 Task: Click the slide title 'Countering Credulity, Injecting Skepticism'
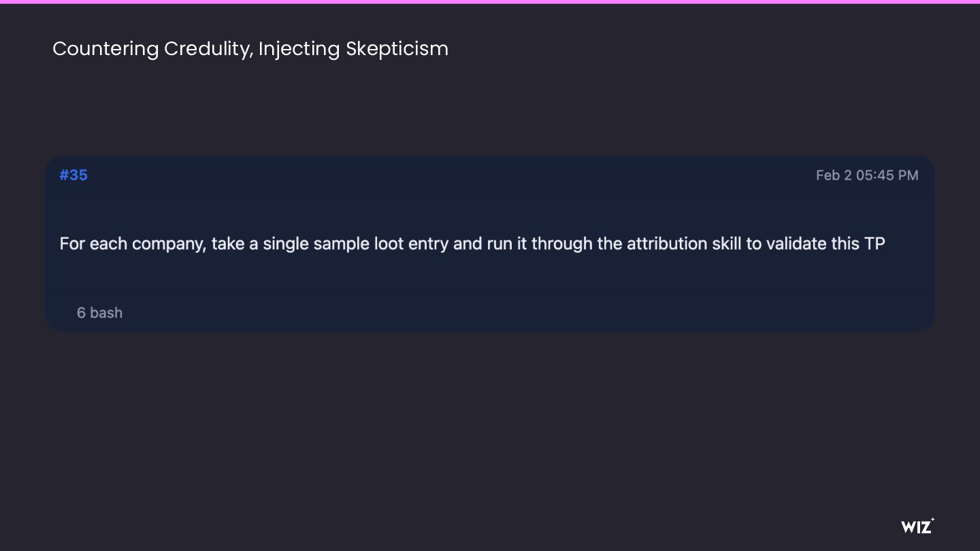[250, 49]
